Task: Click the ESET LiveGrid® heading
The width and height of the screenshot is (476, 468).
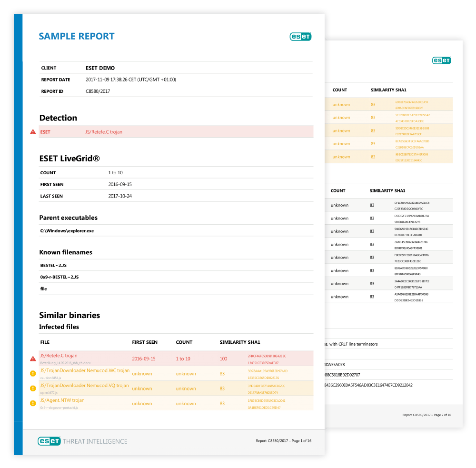Action: pyautogui.click(x=69, y=159)
